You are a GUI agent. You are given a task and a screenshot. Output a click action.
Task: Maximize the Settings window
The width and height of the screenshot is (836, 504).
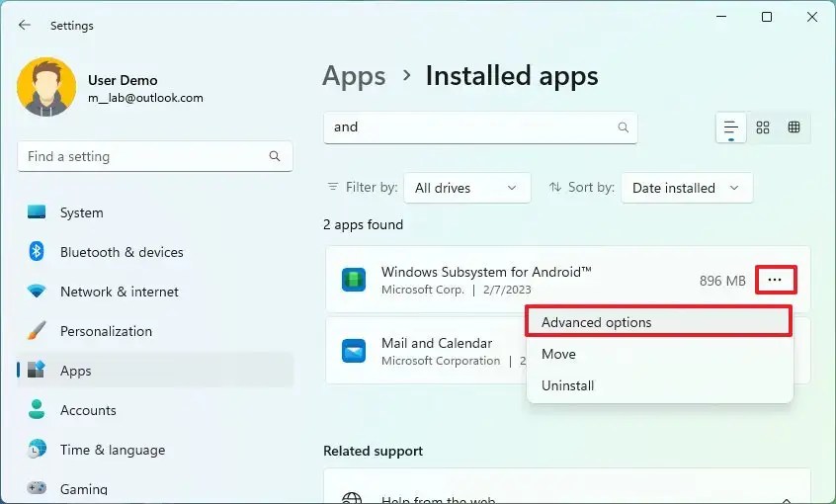pyautogui.click(x=767, y=17)
